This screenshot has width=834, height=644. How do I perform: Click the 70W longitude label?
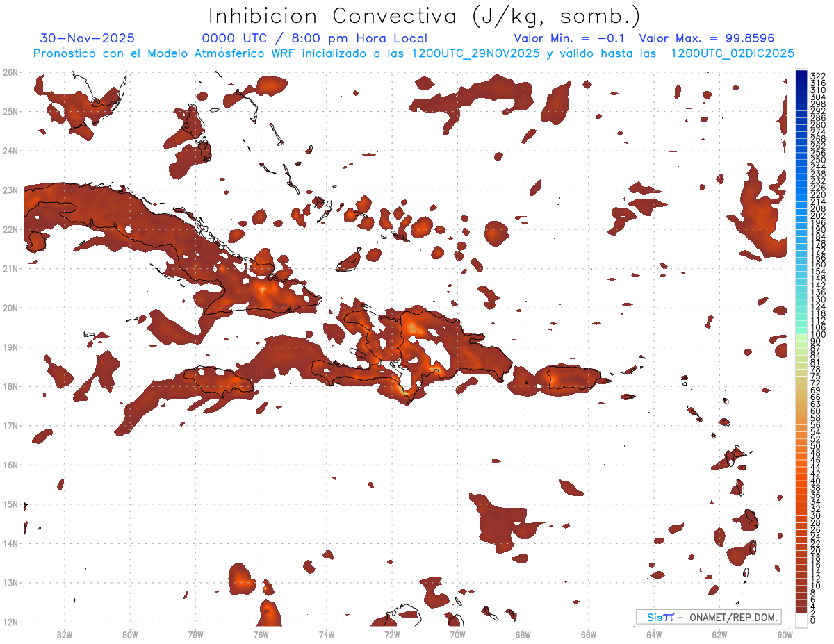pyautogui.click(x=457, y=634)
